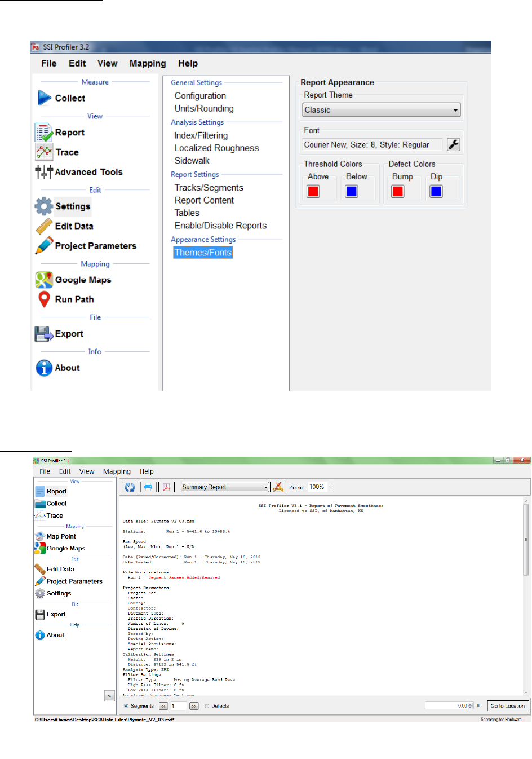Select Tables report settings
532x759 pixels.
[187, 213]
